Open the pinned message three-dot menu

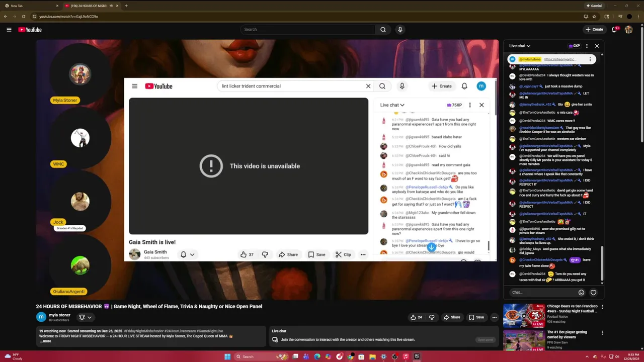[591, 59]
